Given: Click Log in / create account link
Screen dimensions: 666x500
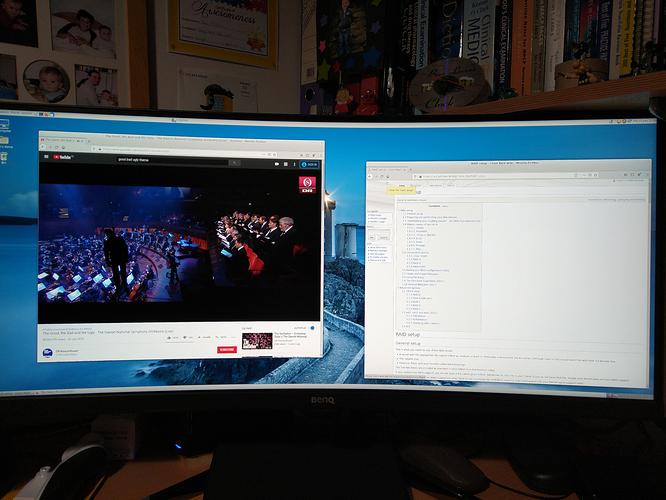Looking at the screenshot, I should 632,181.
